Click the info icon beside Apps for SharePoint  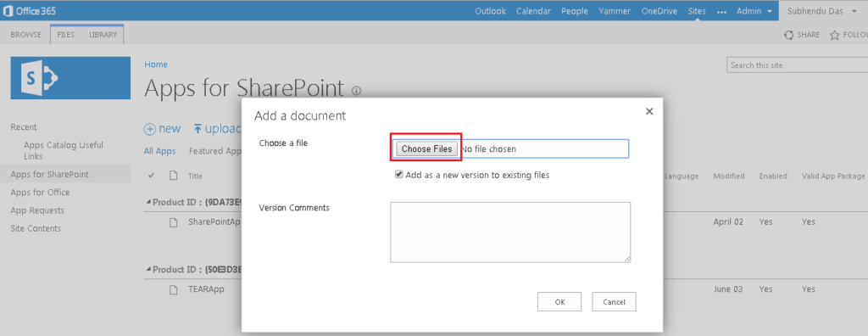[x=357, y=91]
